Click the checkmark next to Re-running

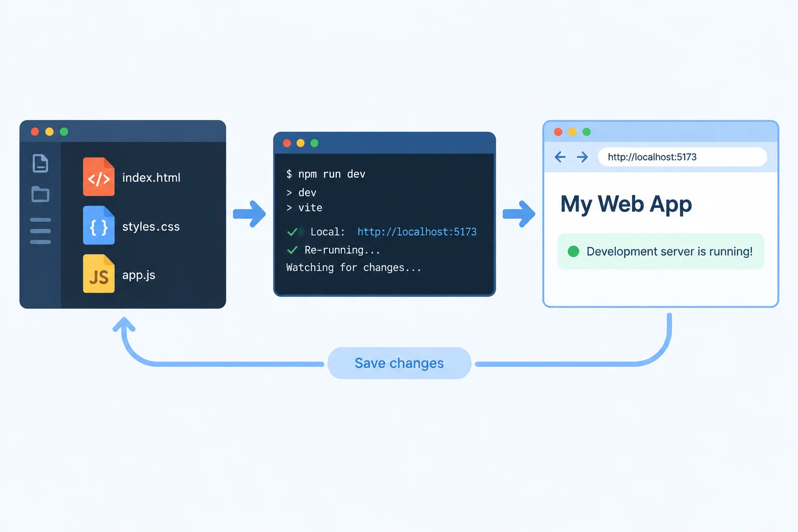tap(292, 250)
